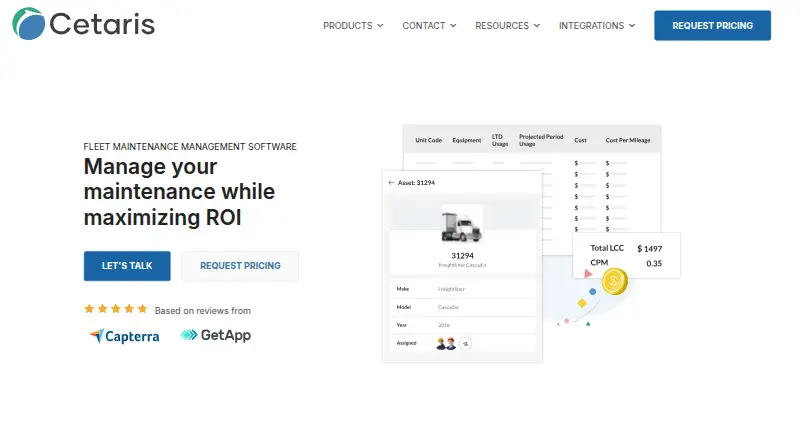Click the Capterra logo
Viewport: 800px width, 440px height.
pyautogui.click(x=125, y=336)
